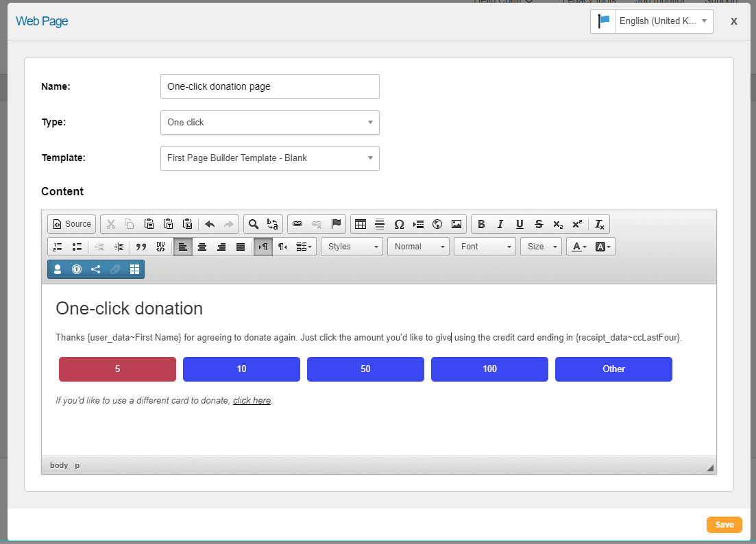
Task: Insert a table from the editor toolbar
Action: click(361, 224)
